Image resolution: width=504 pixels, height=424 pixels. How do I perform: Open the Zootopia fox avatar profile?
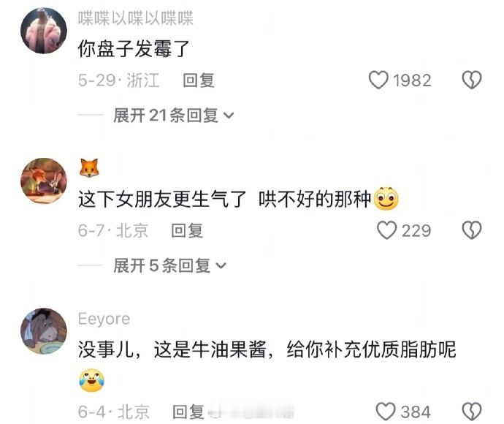(44, 181)
